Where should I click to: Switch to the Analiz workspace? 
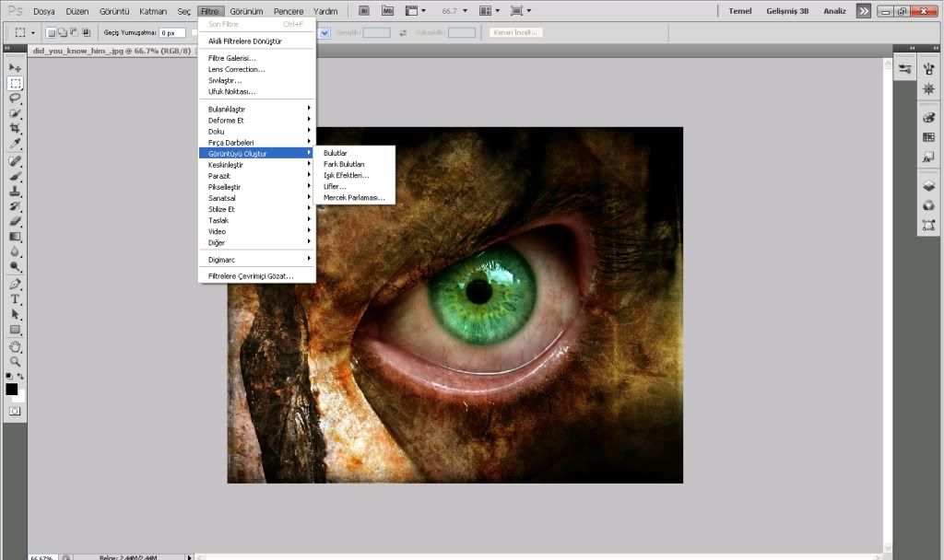(834, 11)
